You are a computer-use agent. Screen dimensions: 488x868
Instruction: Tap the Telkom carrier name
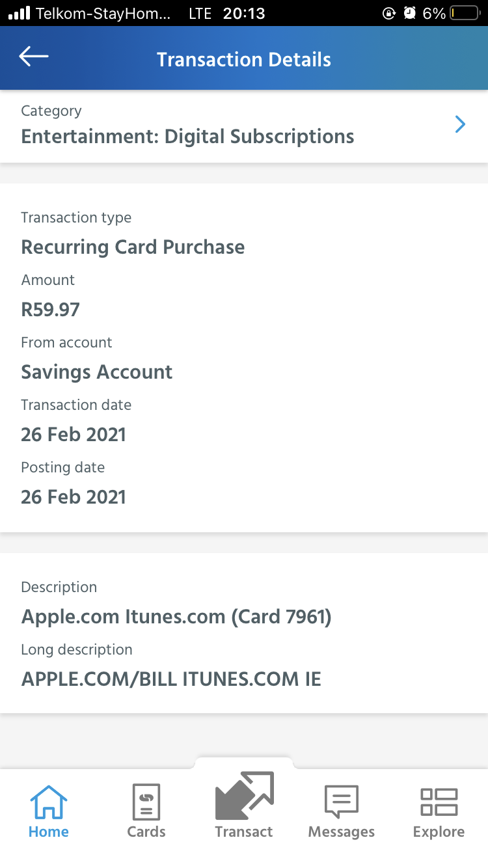103,13
